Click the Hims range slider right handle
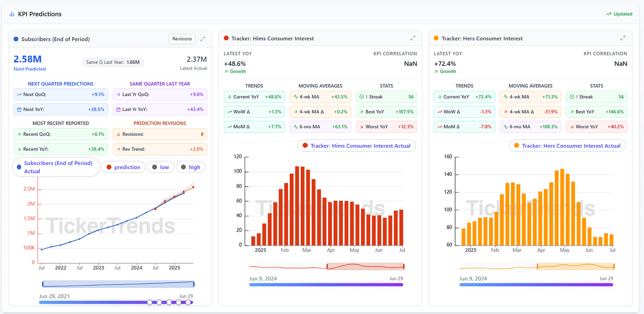644x314 pixels. [x=403, y=266]
